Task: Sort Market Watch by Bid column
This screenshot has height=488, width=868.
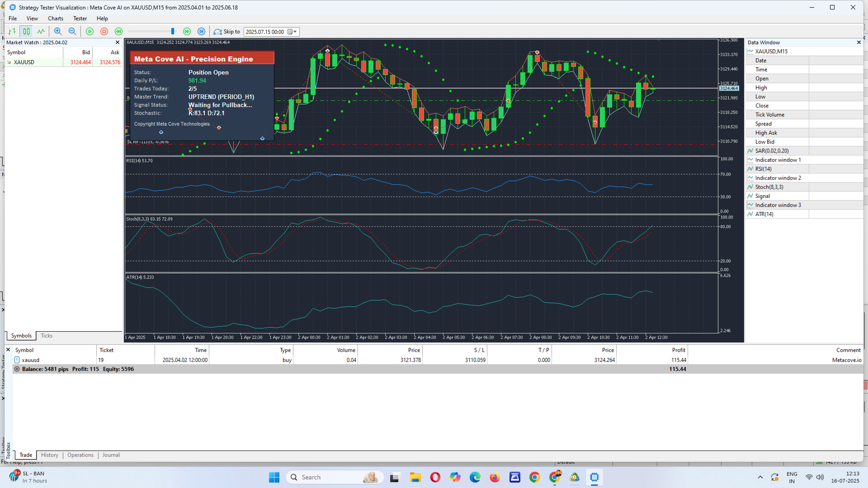Action: point(78,52)
